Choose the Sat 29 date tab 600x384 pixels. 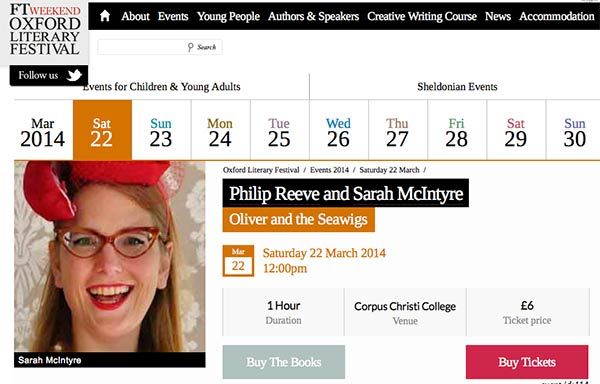(516, 130)
